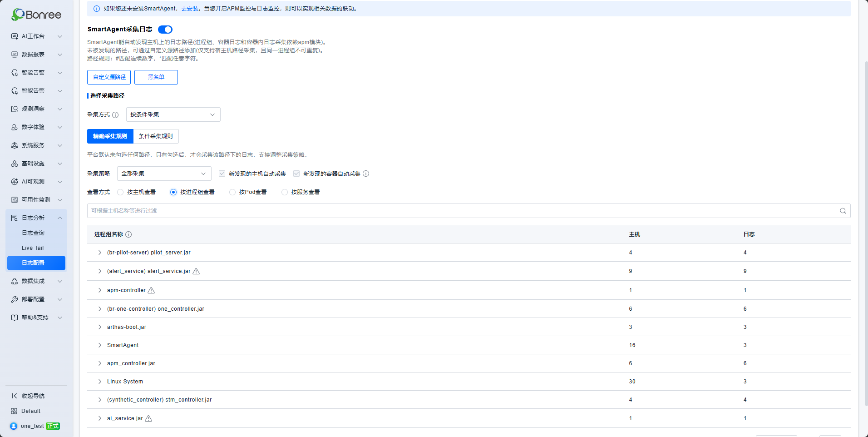868x437 pixels.
Task: Expand the one_controller.jar row
Action: tap(100, 309)
